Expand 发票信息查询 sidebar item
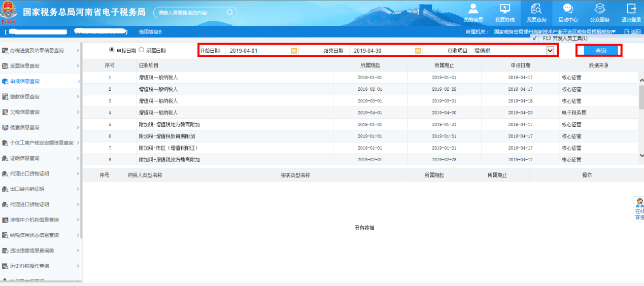 [x=41, y=66]
